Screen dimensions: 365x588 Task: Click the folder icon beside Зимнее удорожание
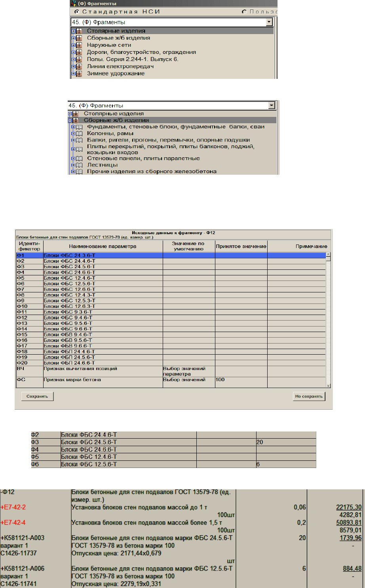pyautogui.click(x=79, y=74)
